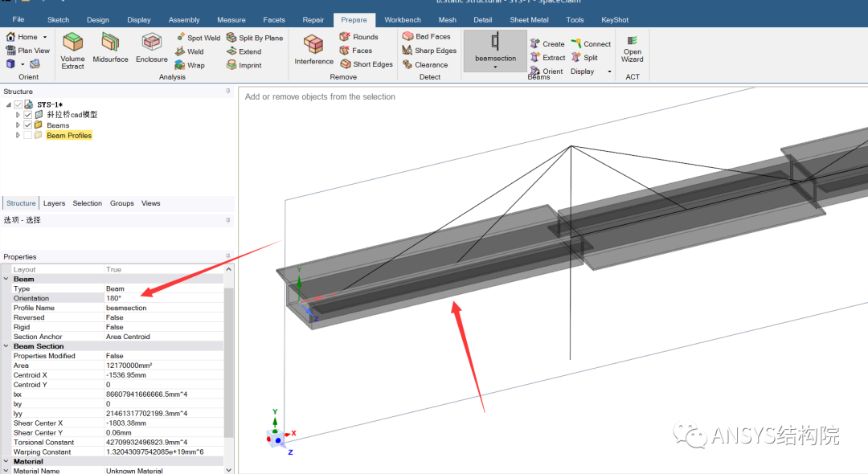This screenshot has height=474, width=868.
Task: Collapse the Material properties group
Action: pos(6,461)
